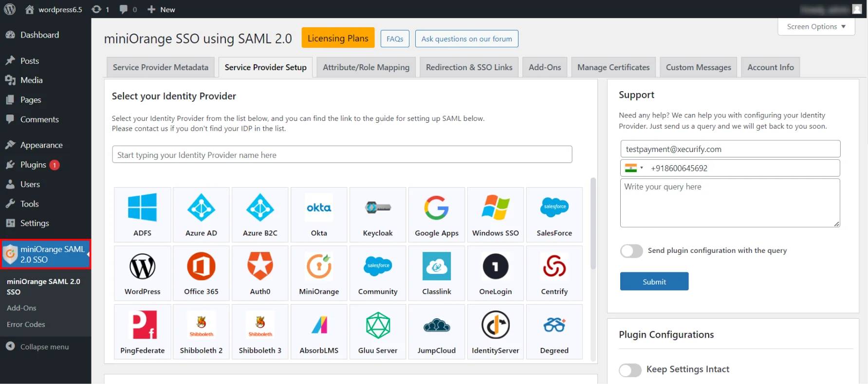The image size is (868, 384).
Task: Open the country code flag dropdown
Action: (x=634, y=168)
